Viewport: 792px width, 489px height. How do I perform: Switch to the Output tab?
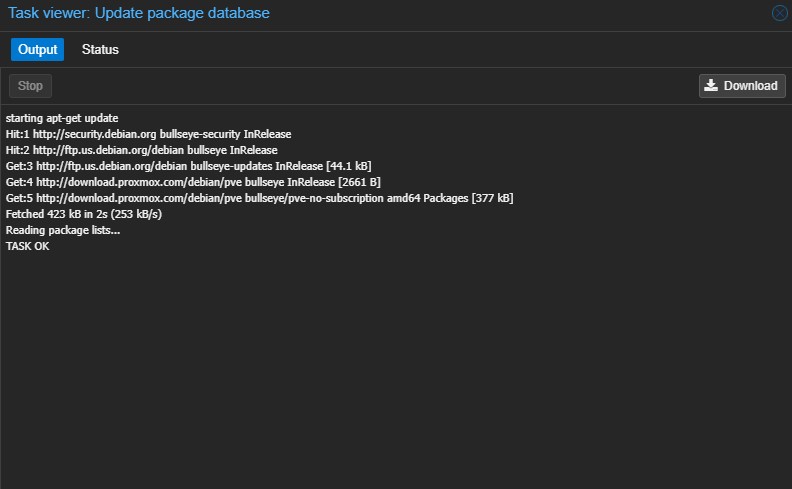38,50
